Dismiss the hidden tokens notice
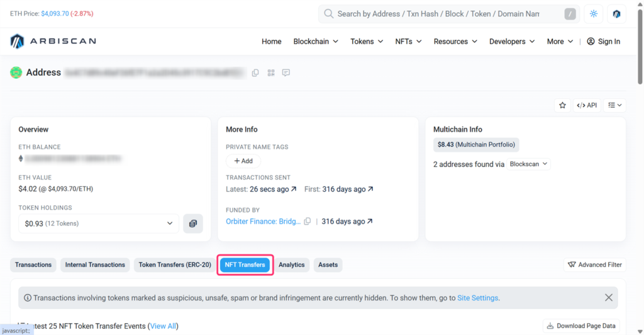Image resolution: width=644 pixels, height=335 pixels. [608, 298]
